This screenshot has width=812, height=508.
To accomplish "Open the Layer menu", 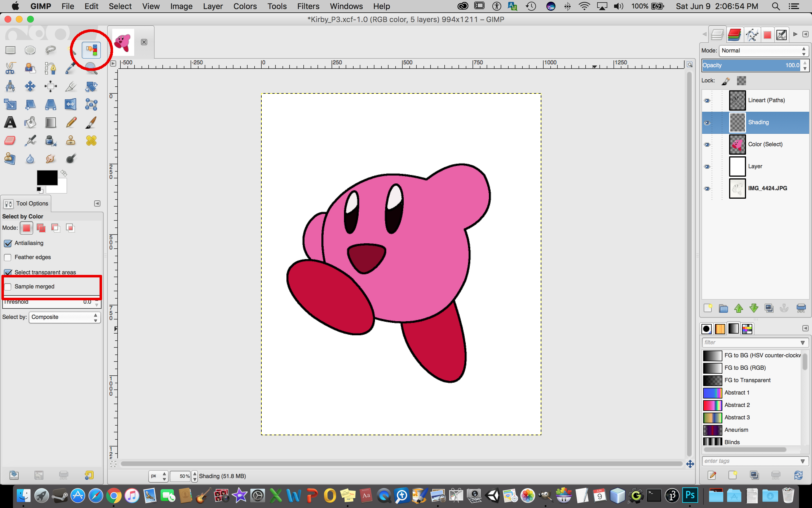I will (x=213, y=6).
